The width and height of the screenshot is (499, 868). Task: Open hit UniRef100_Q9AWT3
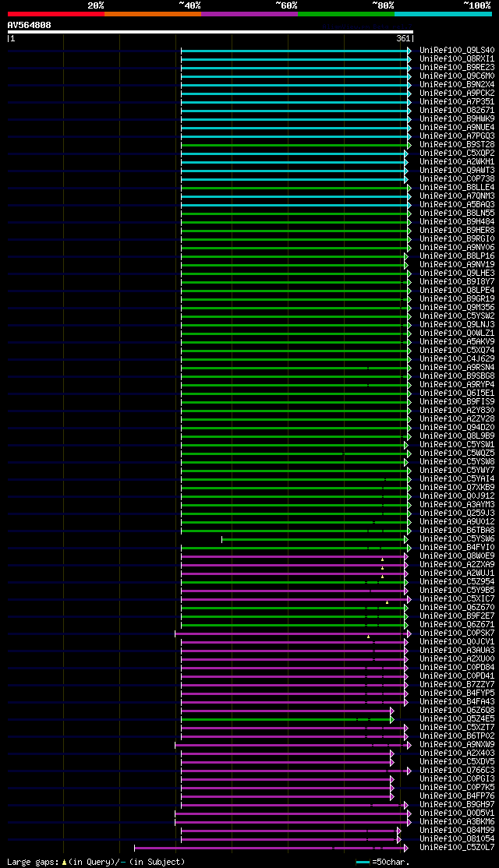(457, 171)
